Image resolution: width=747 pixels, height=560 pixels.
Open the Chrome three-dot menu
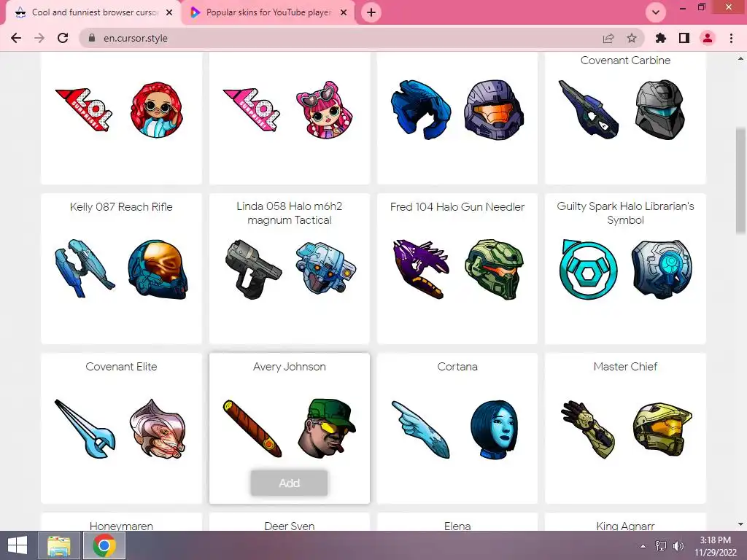click(731, 38)
